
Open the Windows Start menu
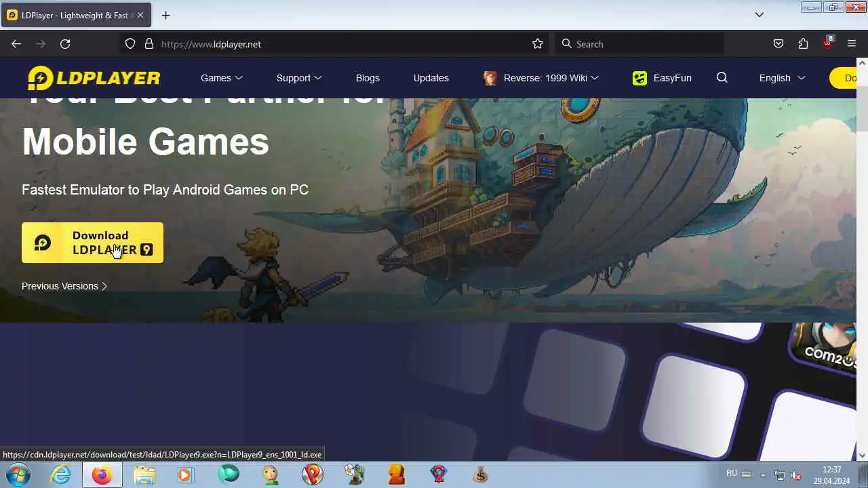18,475
